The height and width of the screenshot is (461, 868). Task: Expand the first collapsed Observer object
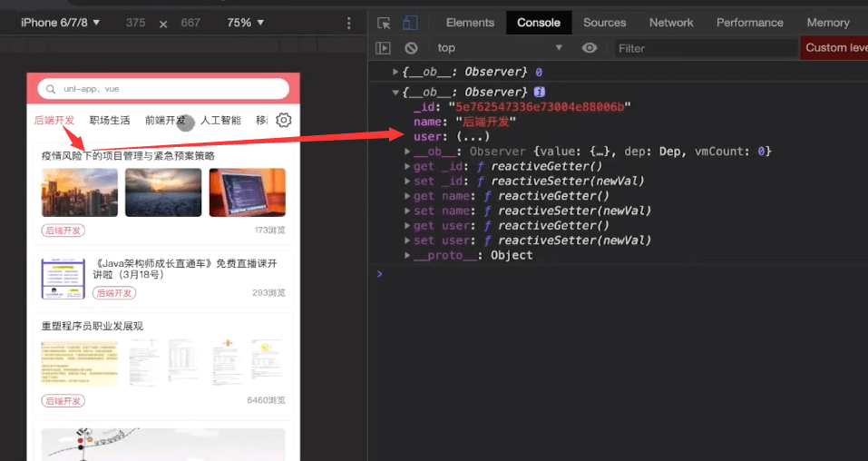pyautogui.click(x=395, y=72)
